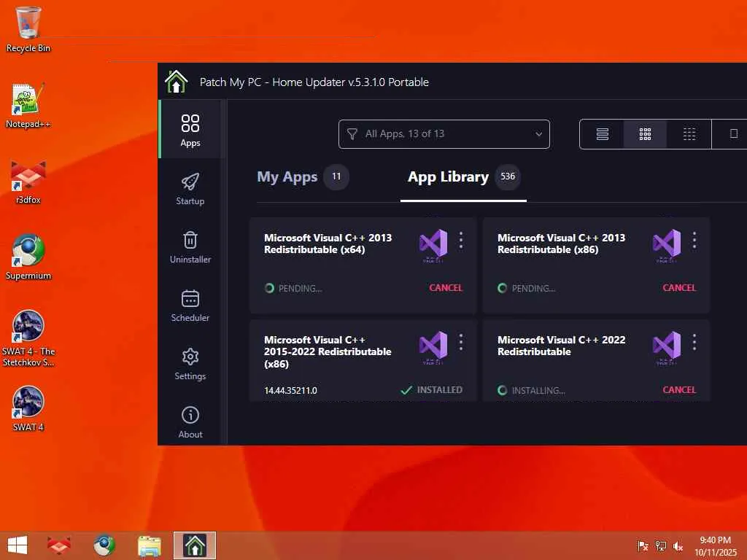Click the Visual C++ 2022 Redistributable app icon
Screen dimensions: 747x560
tap(667, 348)
